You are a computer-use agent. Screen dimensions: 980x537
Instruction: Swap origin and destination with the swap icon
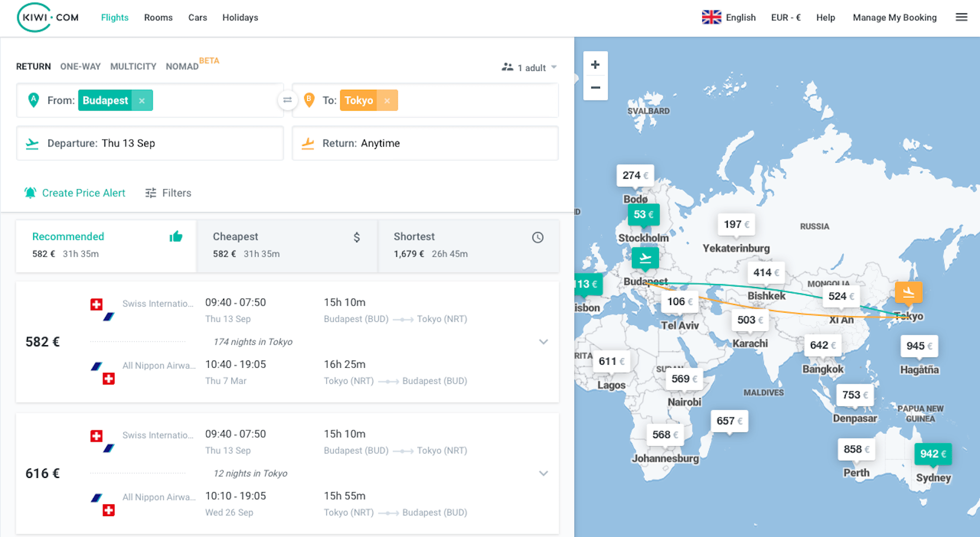click(x=287, y=100)
